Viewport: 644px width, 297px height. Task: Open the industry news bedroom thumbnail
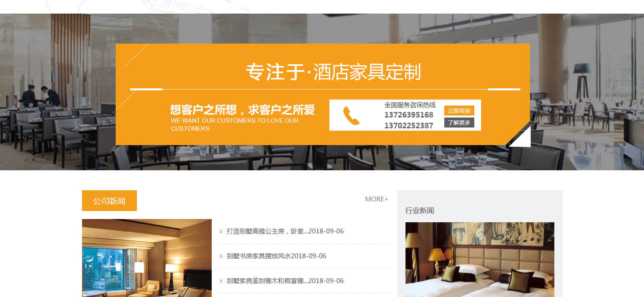tap(479, 259)
